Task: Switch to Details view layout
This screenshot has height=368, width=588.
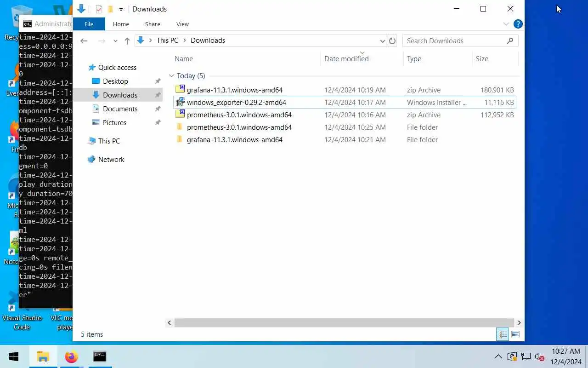Action: (503, 334)
